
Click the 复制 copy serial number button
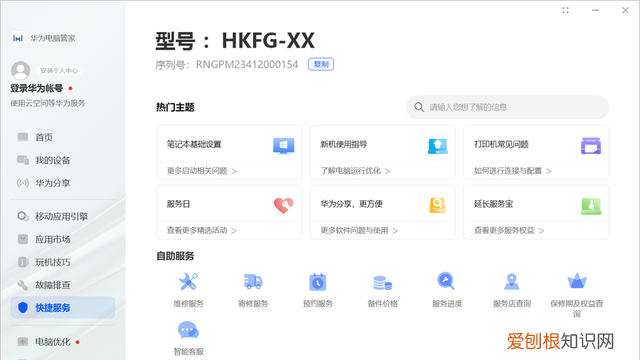click(x=321, y=64)
